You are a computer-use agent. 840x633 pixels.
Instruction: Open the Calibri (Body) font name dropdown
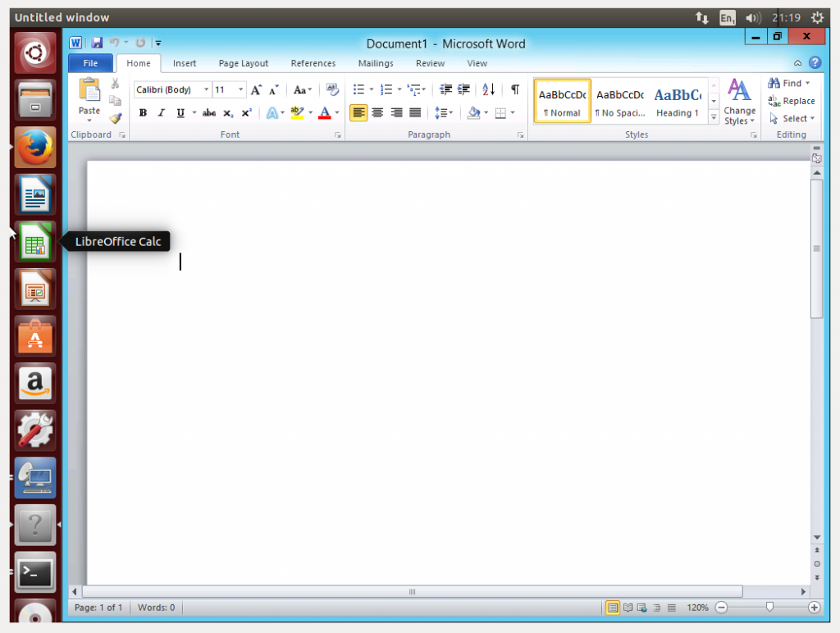(206, 89)
